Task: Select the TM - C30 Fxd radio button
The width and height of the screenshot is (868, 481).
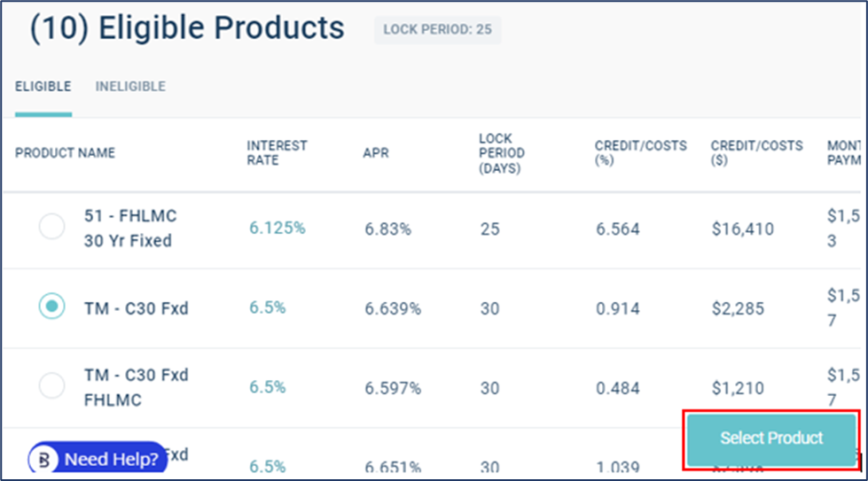Action: click(51, 306)
